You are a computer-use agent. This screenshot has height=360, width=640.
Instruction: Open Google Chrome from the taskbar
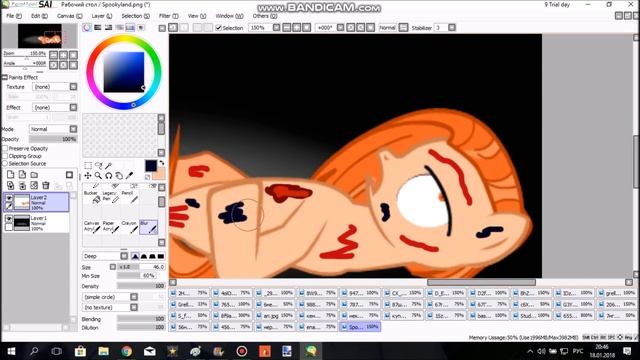click(x=127, y=351)
